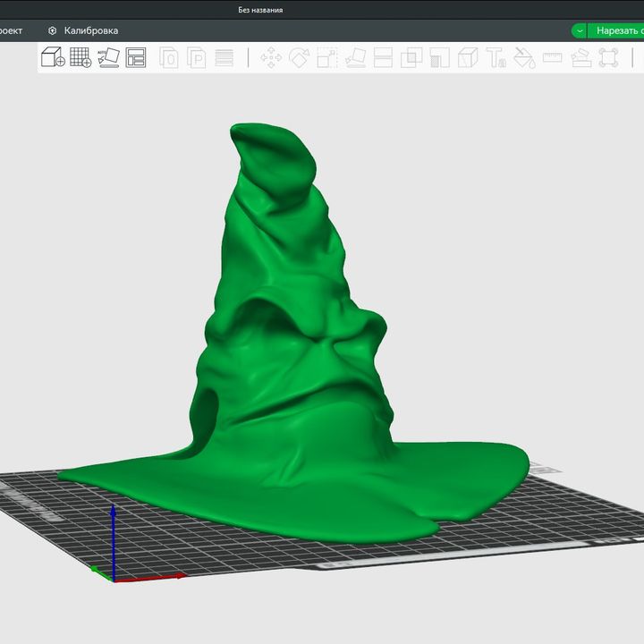644x644 pixels.
Task: Open the Cut tool
Action: click(383, 58)
